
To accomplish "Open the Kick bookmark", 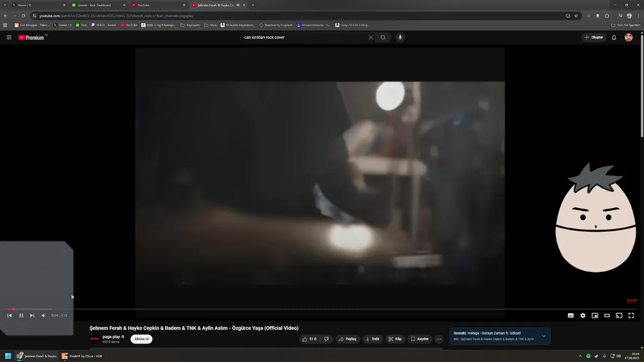I will point(81,25).
